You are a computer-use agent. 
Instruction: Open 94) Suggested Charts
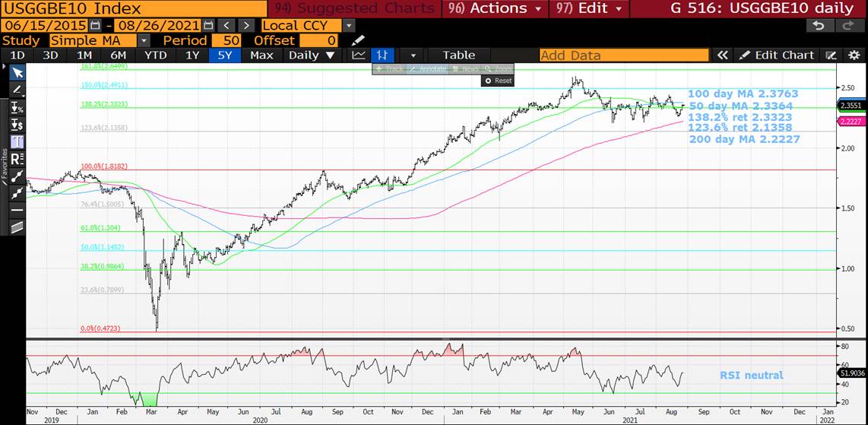[354, 8]
